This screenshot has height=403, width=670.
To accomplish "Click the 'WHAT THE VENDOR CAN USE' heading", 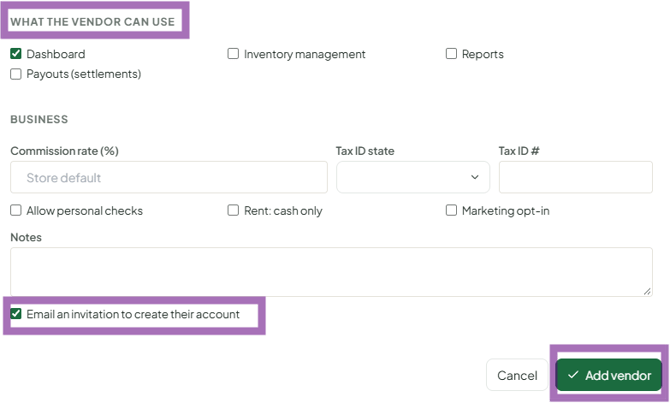I will point(92,22).
